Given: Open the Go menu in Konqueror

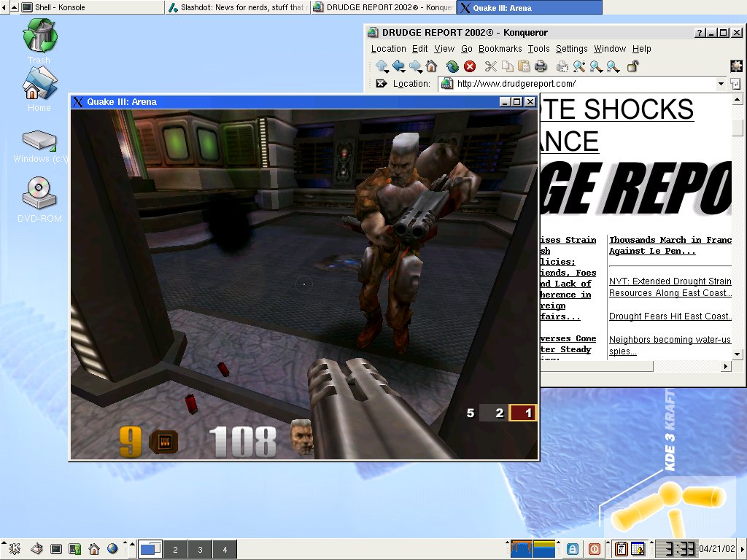Looking at the screenshot, I should (x=466, y=49).
